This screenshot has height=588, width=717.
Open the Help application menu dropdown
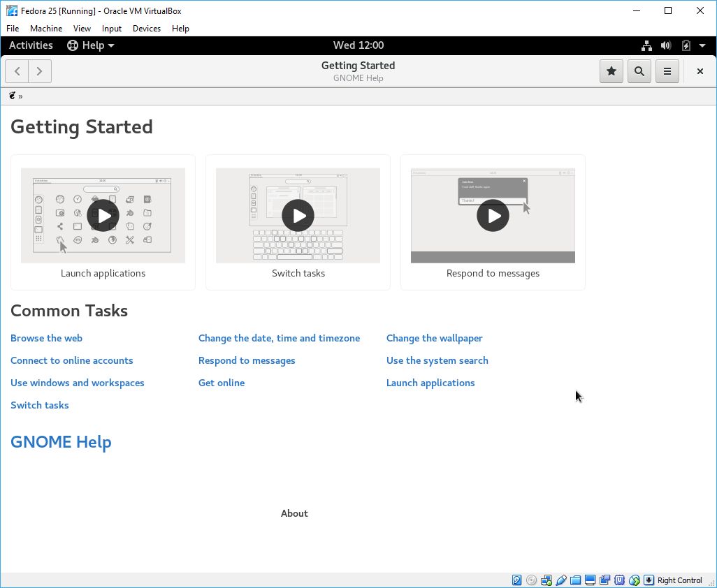[91, 45]
